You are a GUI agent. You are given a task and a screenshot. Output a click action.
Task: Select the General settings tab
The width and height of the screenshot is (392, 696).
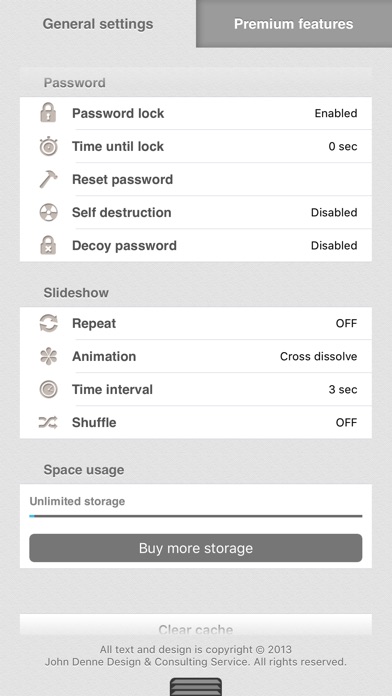coord(98,24)
